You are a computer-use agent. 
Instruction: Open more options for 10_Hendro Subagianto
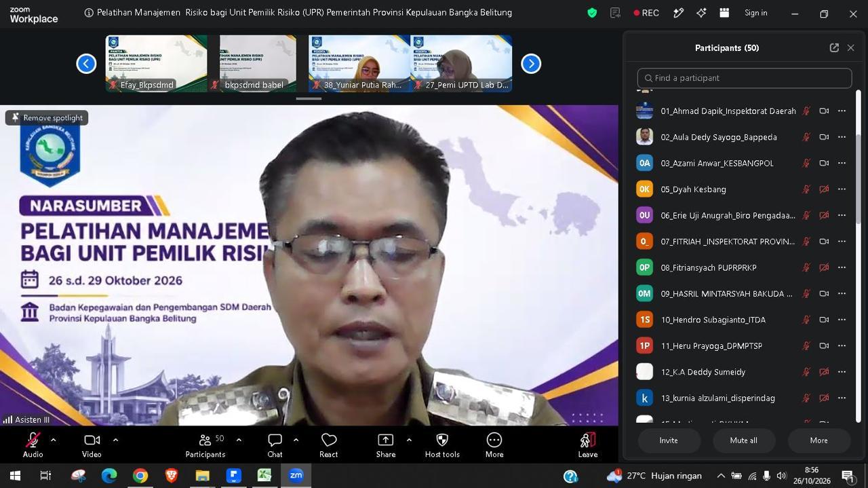(842, 320)
